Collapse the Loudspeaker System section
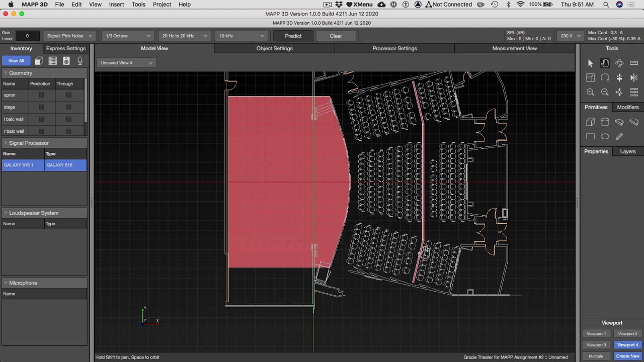The width and height of the screenshot is (644, 362). (6, 213)
